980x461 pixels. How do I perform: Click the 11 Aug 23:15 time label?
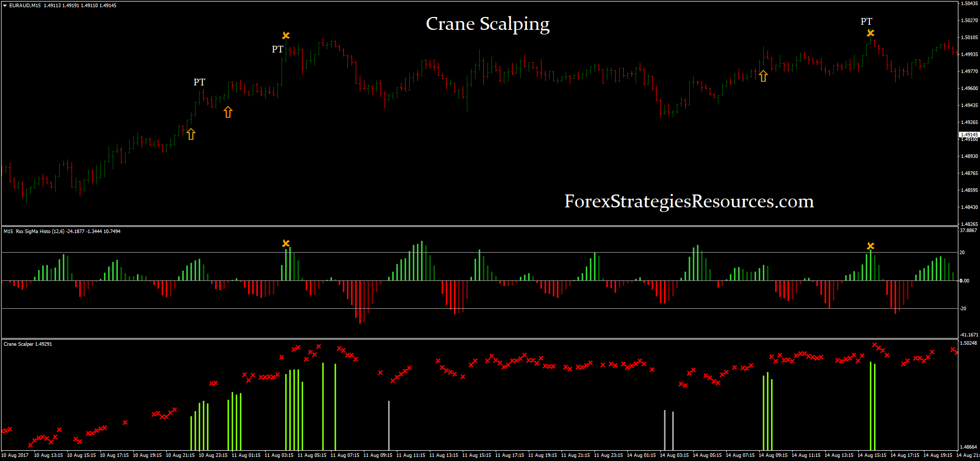point(609,455)
